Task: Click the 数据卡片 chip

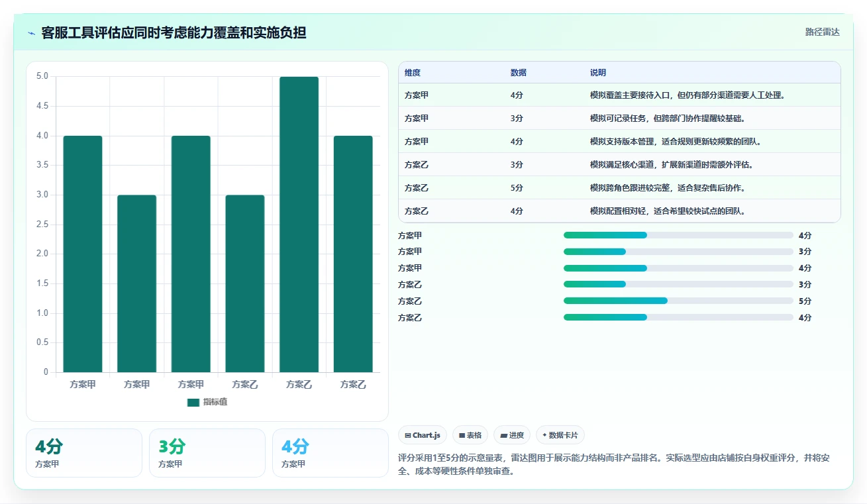Action: click(560, 435)
